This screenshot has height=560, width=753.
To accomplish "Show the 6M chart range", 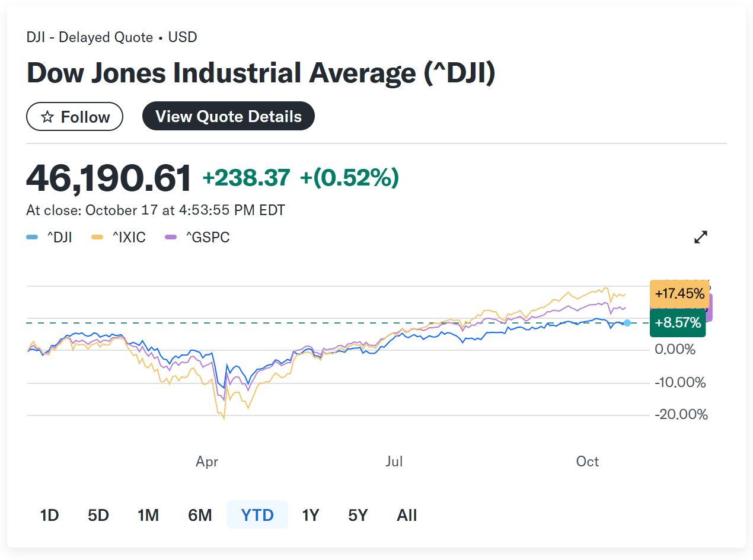I will pos(200,515).
